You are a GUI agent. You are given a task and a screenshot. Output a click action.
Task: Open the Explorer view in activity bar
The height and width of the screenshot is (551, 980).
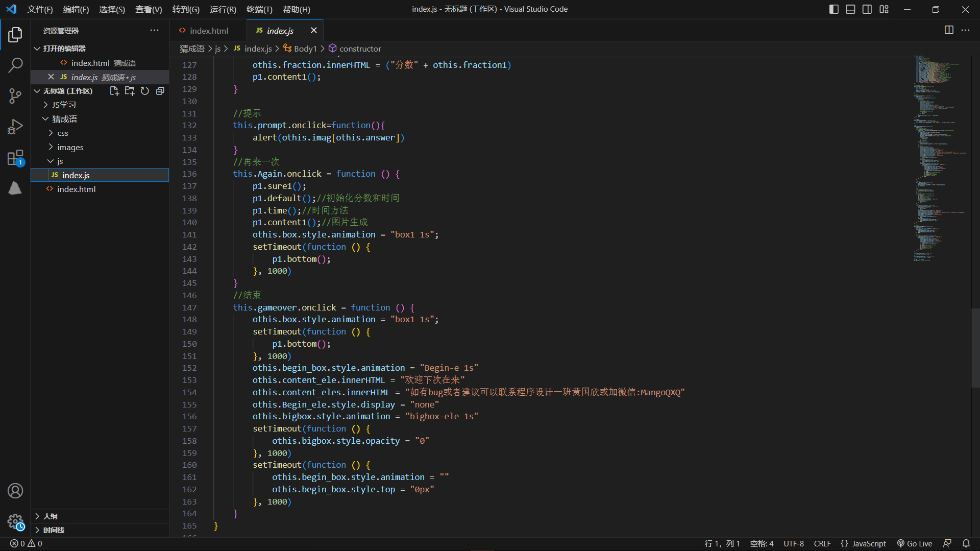pos(15,35)
